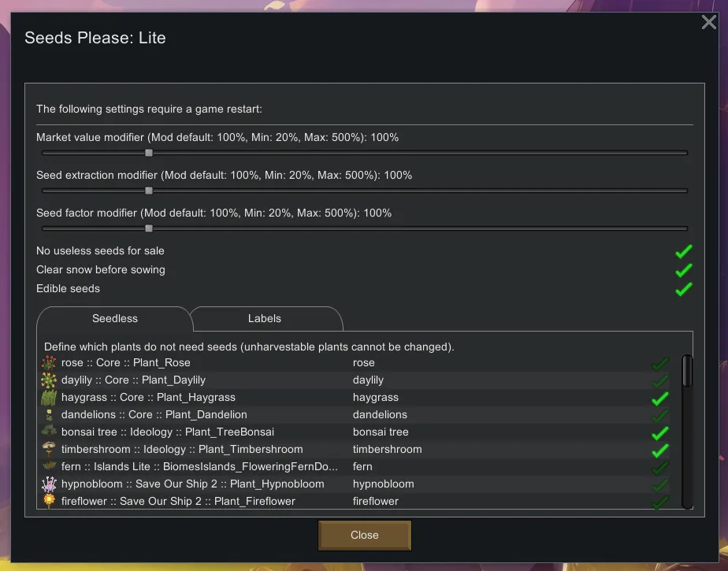Click the fireflower plant icon
Screen dimensions: 728x571
point(49,502)
